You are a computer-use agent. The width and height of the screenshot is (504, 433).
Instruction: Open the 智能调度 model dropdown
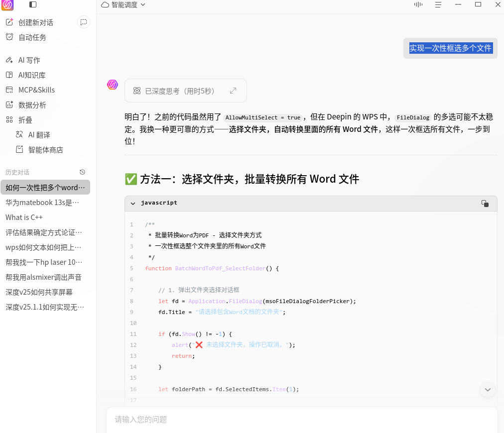(124, 5)
